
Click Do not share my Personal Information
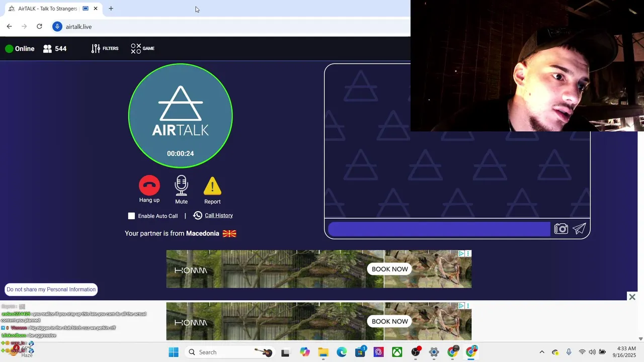pyautogui.click(x=51, y=289)
